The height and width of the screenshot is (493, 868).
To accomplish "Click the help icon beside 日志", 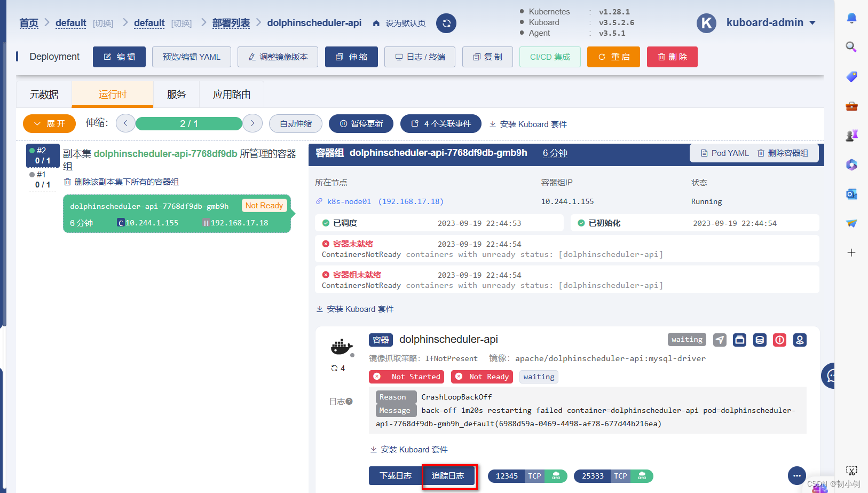I will click(349, 401).
